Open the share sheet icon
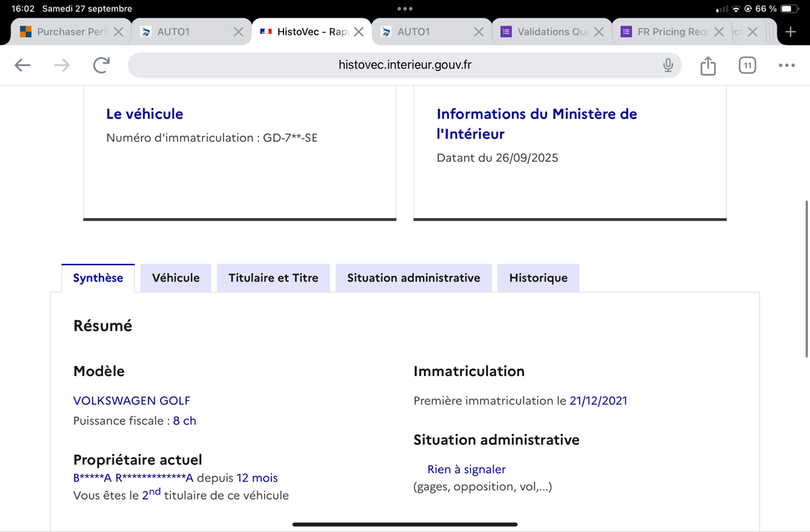810x532 pixels. point(707,65)
